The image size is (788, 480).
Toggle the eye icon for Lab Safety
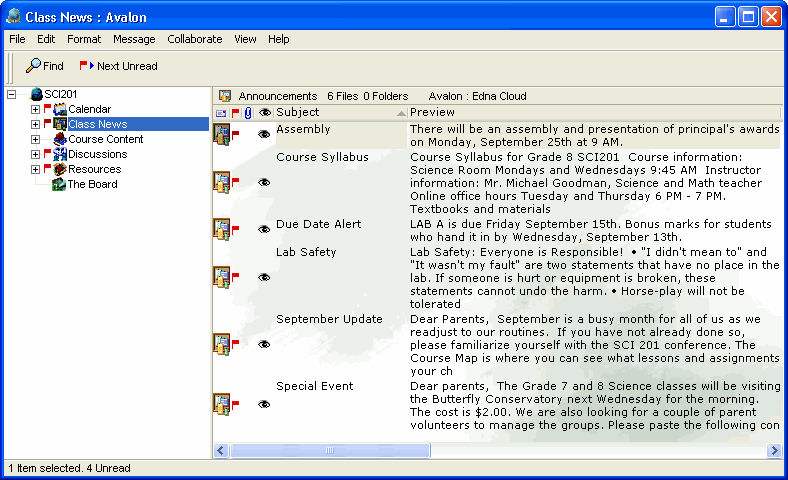point(264,277)
